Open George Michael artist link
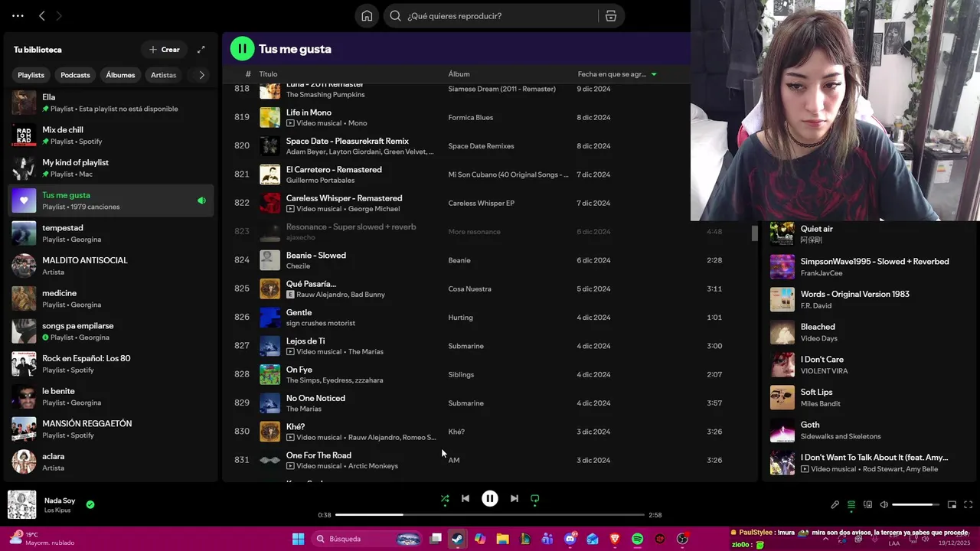 375,209
